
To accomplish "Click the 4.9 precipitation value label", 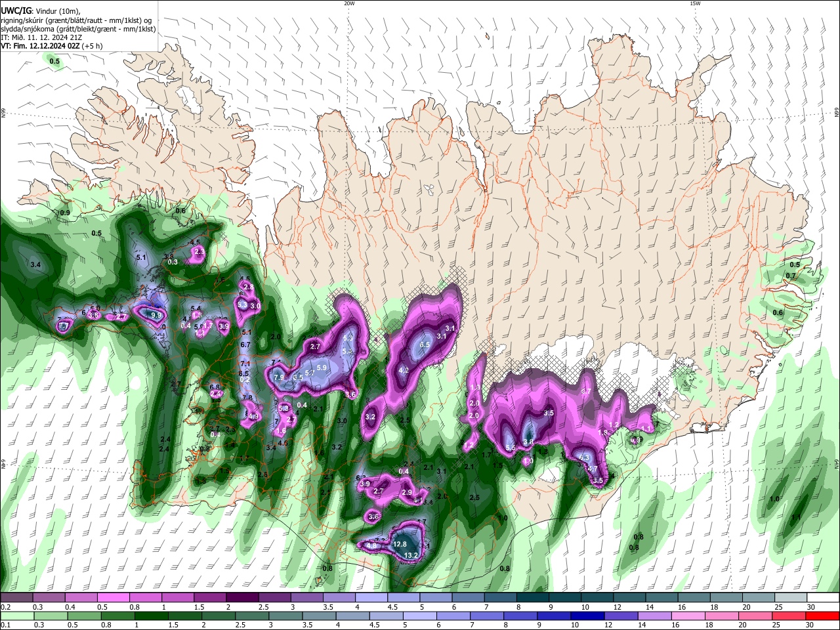I will [253, 416].
